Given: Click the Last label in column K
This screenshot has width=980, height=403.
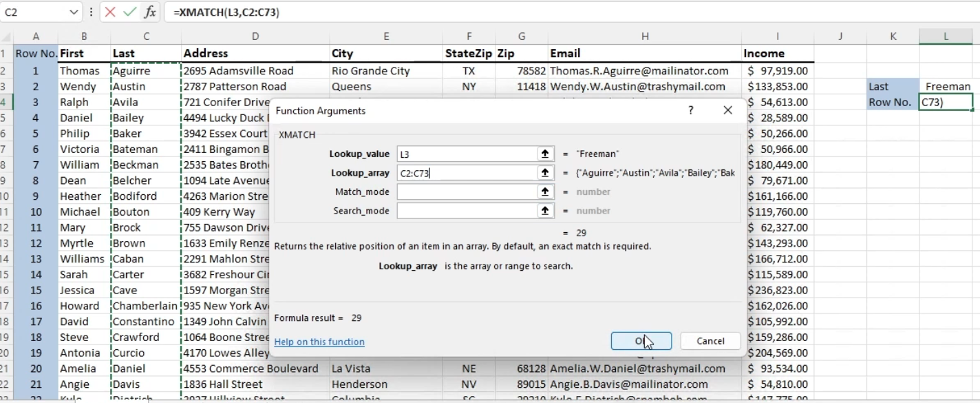Looking at the screenshot, I should [x=893, y=87].
